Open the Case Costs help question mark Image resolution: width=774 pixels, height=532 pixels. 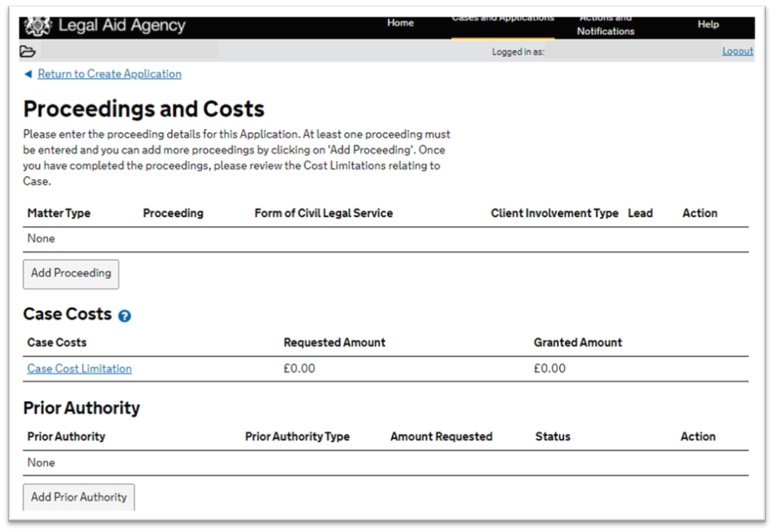(x=125, y=316)
